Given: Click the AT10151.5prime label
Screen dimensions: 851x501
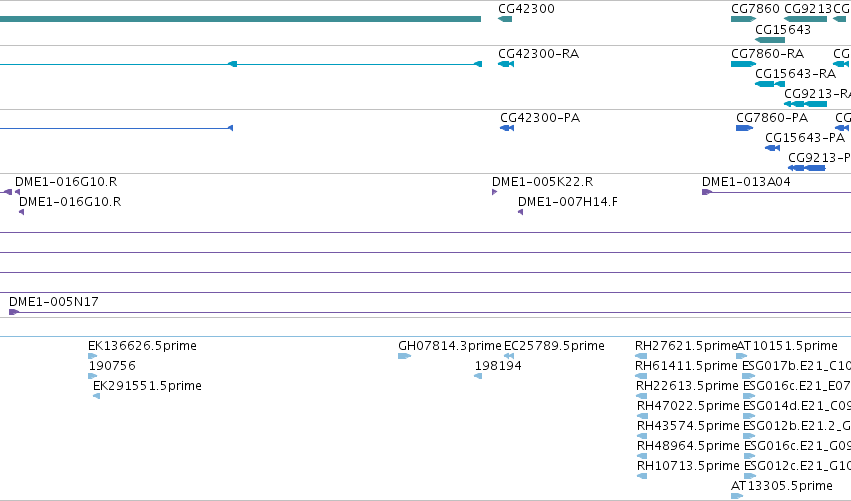Looking at the screenshot, I should (x=787, y=346).
